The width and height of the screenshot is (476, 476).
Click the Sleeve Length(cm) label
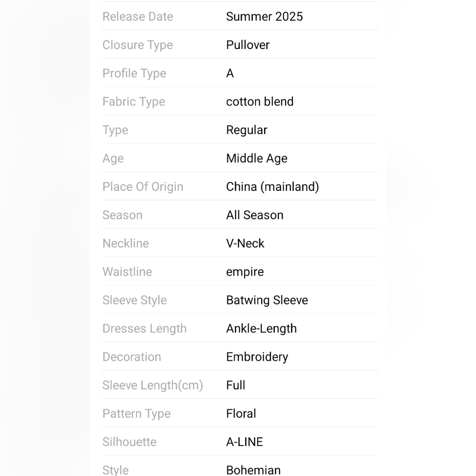(153, 385)
